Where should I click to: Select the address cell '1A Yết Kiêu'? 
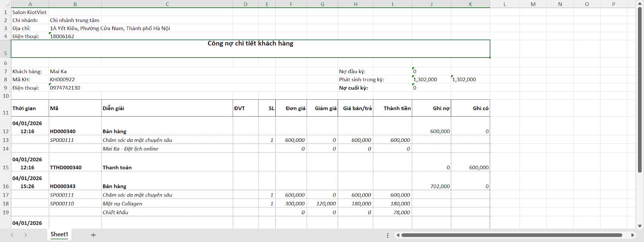coord(110,28)
